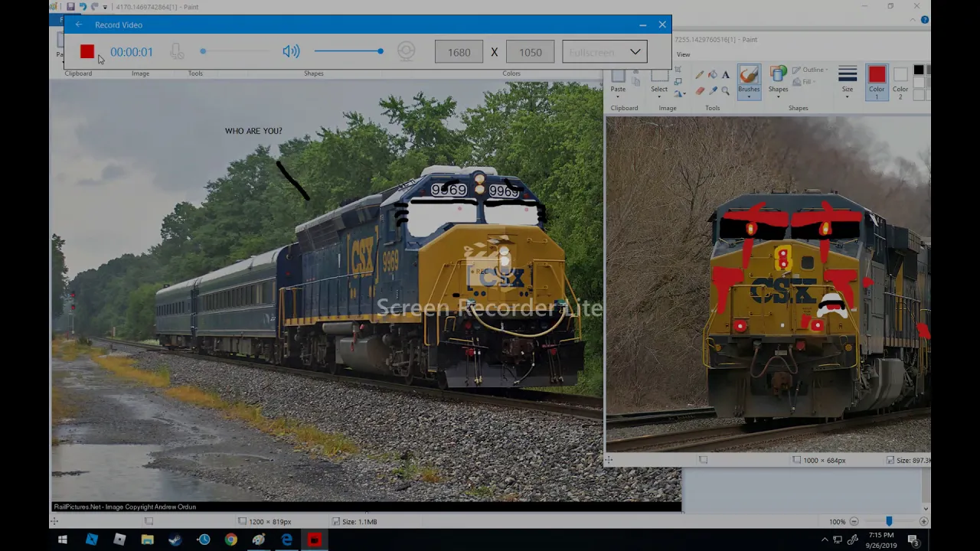
Task: Stop the recording with the red square
Action: 87,52
